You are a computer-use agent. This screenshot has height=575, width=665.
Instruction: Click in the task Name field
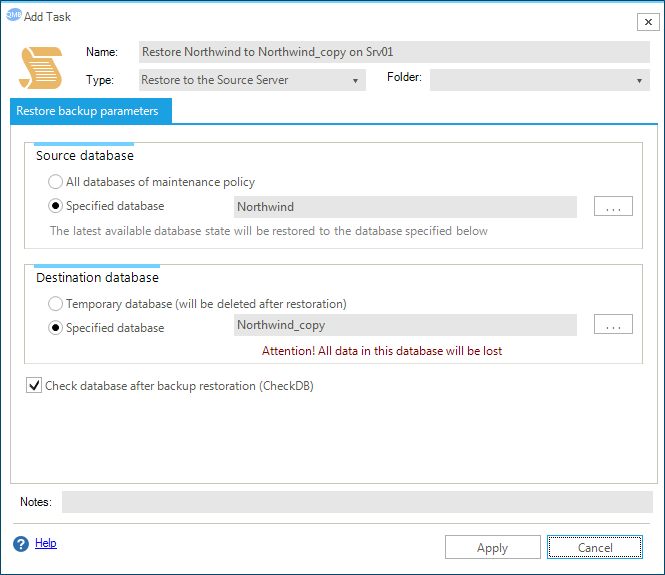[393, 52]
